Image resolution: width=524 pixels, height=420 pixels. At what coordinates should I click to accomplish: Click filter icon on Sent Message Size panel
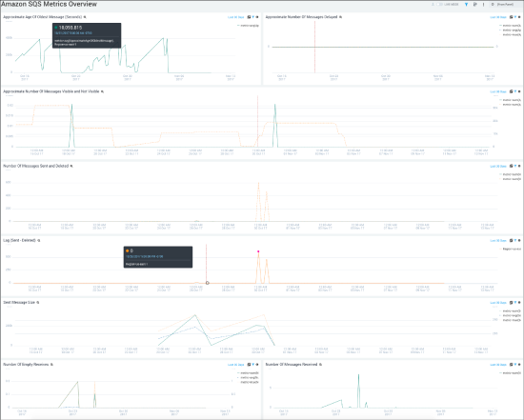click(515, 303)
